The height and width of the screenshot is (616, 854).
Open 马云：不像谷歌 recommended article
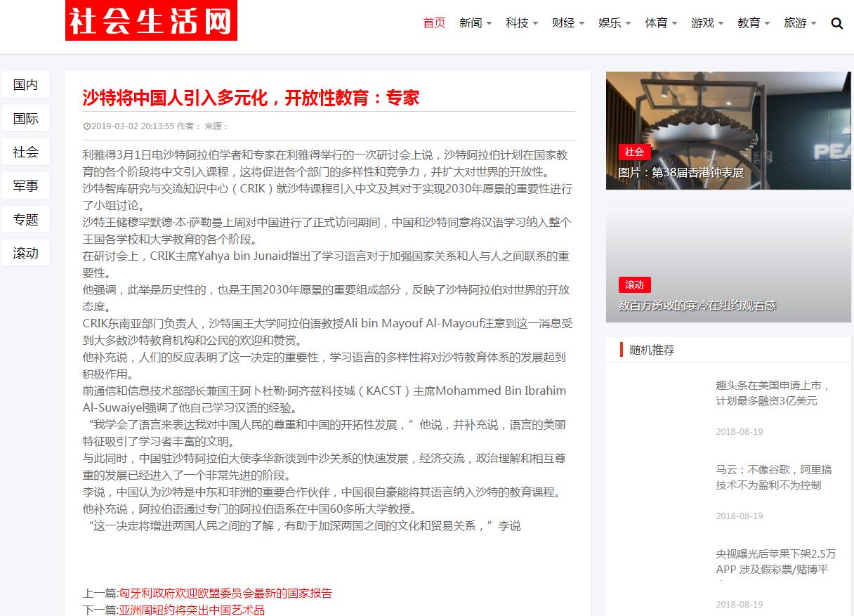pyautogui.click(x=774, y=478)
